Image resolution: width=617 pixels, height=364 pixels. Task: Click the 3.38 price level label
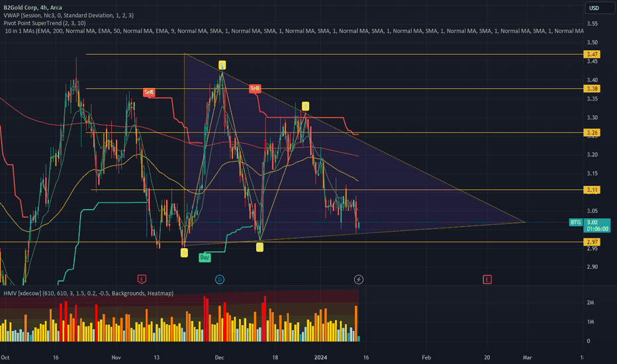[x=592, y=89]
